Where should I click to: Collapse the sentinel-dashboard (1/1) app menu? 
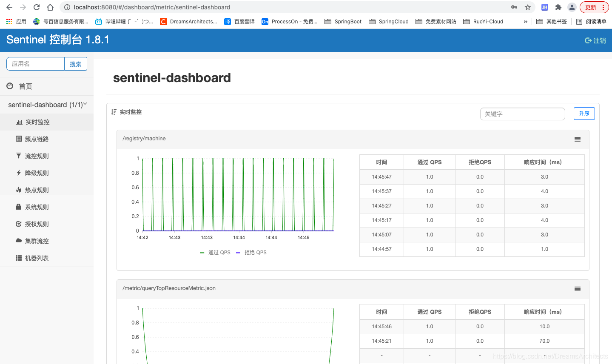point(47,105)
